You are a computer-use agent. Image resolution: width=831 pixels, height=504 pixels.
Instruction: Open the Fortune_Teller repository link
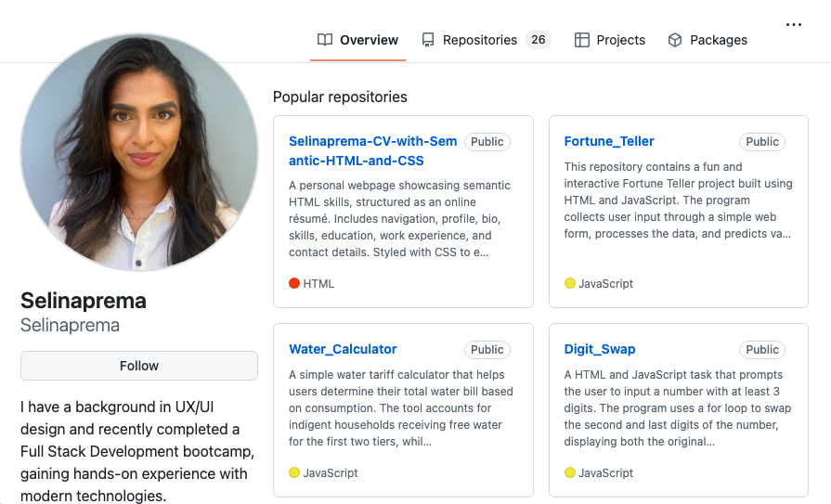[609, 141]
